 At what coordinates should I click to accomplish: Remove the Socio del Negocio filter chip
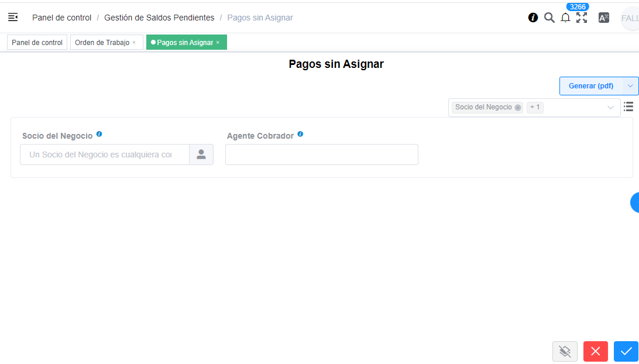click(x=518, y=107)
